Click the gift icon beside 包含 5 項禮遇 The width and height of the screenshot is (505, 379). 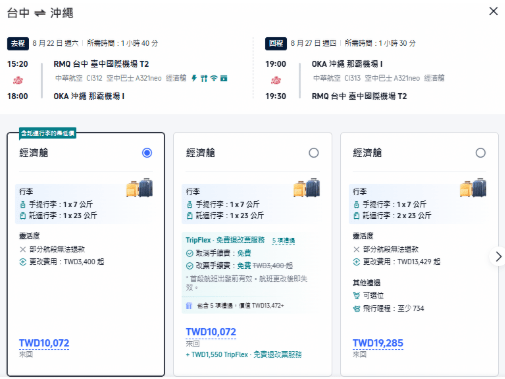(189, 306)
